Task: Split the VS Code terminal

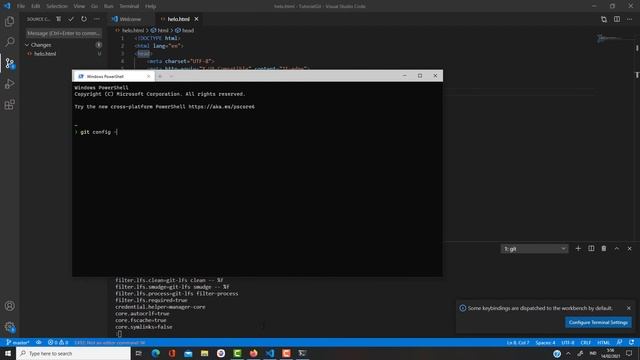Action: click(591, 249)
